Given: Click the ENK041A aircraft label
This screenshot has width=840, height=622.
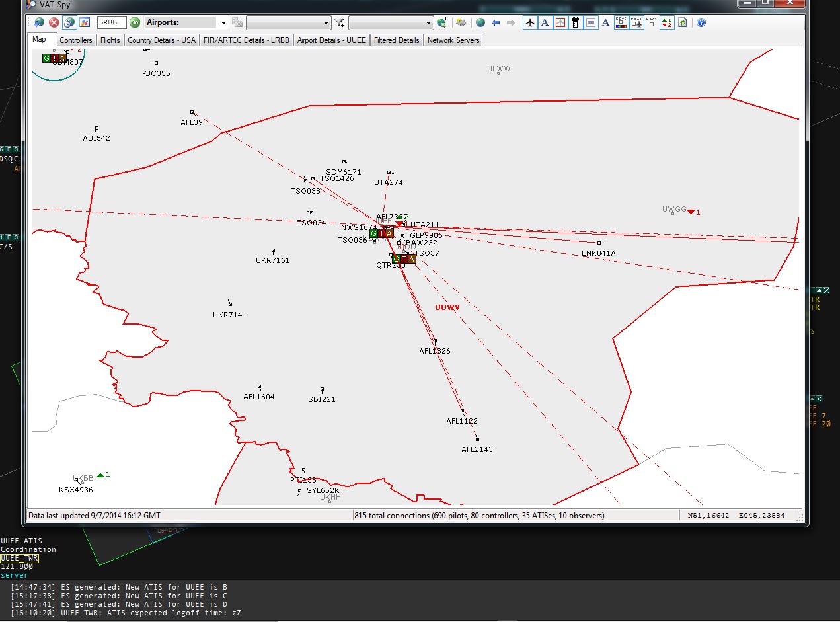Looking at the screenshot, I should [599, 253].
